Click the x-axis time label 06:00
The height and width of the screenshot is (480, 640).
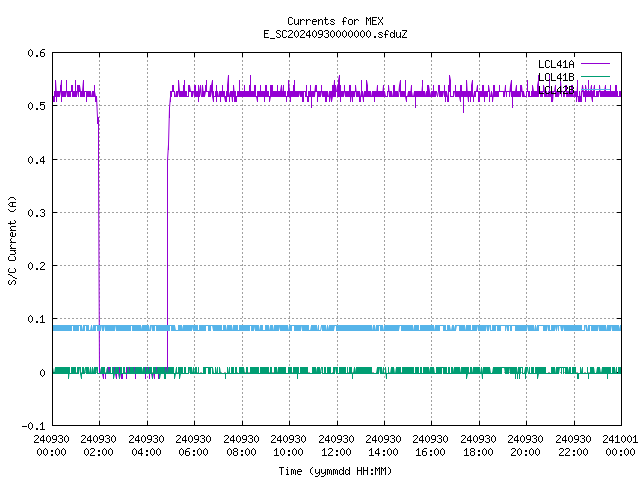coord(193,452)
